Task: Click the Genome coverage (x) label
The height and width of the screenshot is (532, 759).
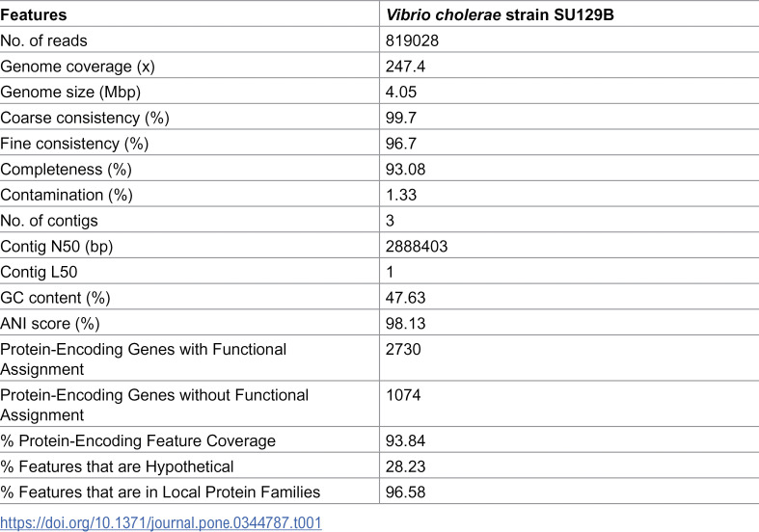Action: [77, 66]
